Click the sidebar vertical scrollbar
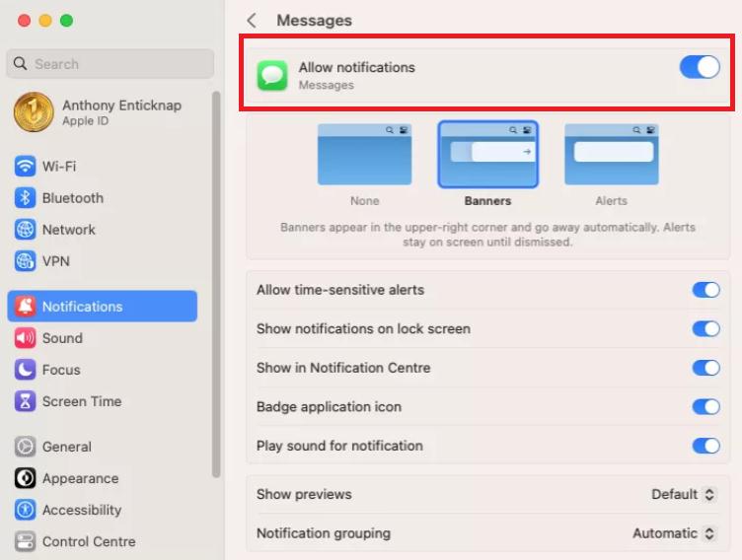742x560 pixels. [x=216, y=284]
